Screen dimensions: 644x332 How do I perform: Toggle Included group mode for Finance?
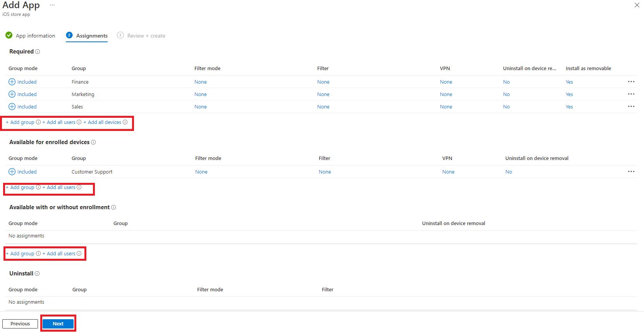(22, 82)
